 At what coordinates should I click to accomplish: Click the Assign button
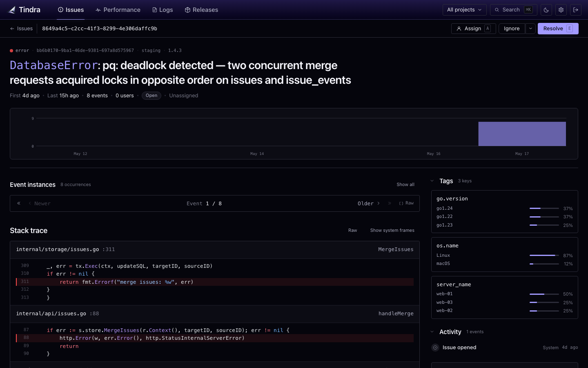coord(474,29)
